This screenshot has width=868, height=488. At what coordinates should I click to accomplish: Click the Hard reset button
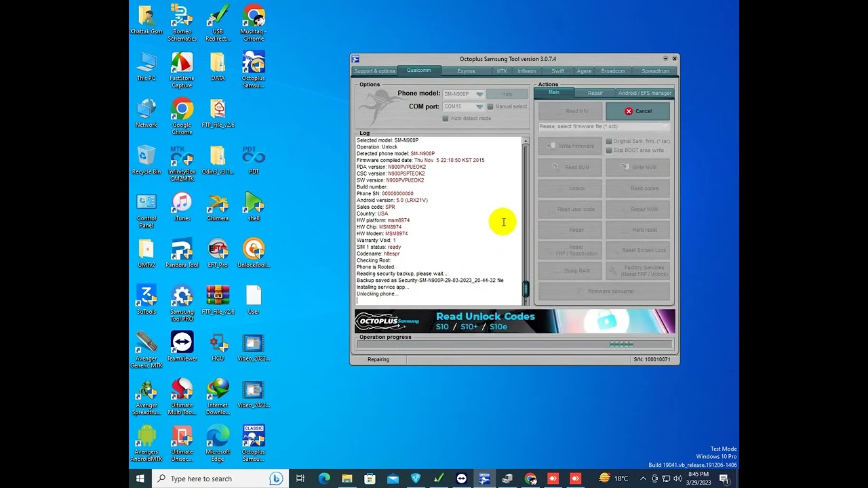638,230
